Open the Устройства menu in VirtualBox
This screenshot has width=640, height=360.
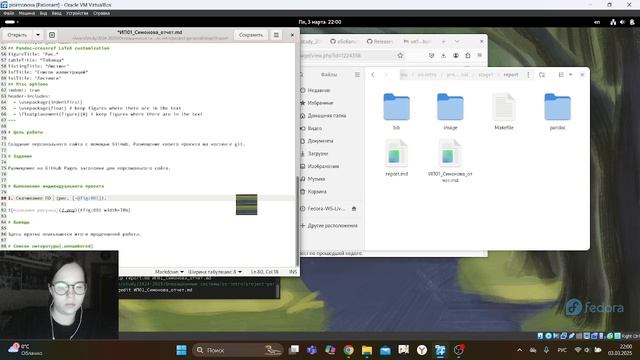click(77, 13)
